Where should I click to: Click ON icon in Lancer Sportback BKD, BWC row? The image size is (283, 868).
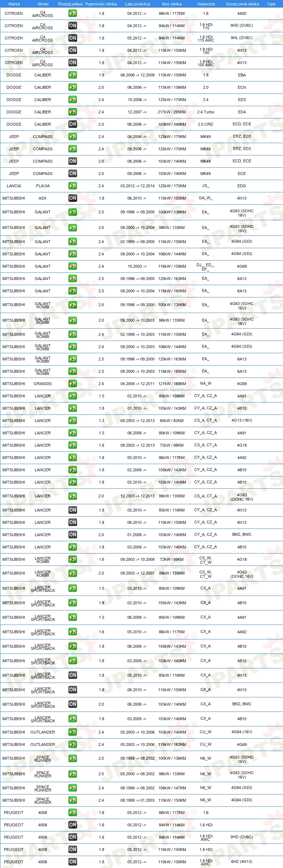[73, 704]
